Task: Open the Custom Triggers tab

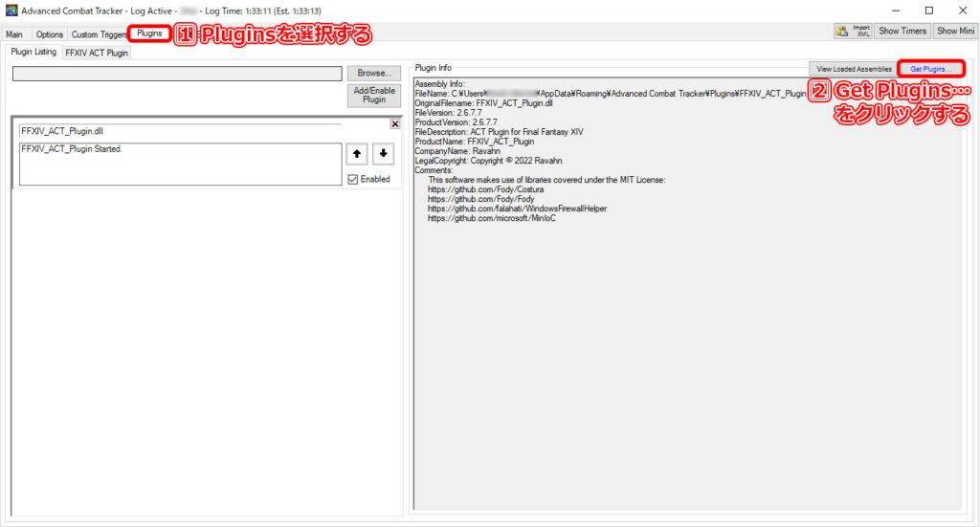Action: coord(99,34)
